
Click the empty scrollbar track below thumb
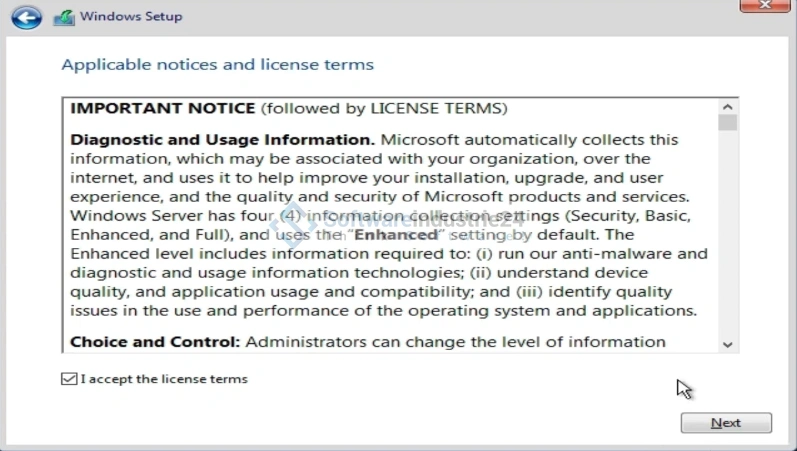tap(727, 240)
